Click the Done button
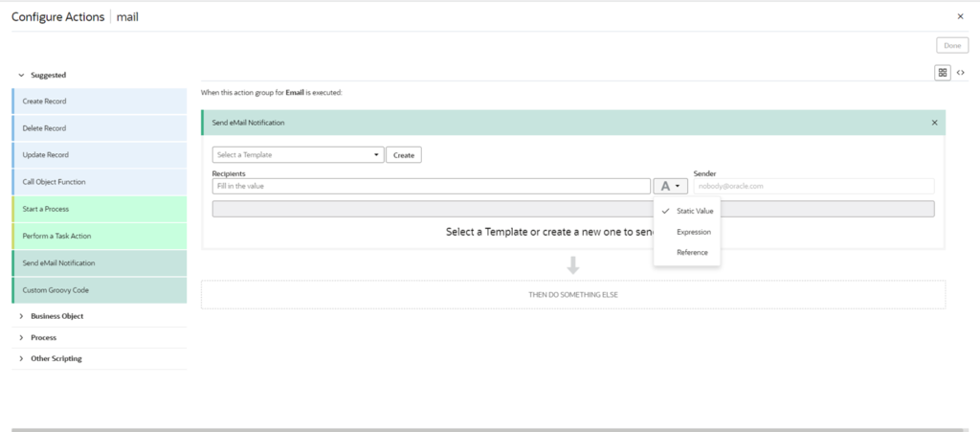This screenshot has width=980, height=432. [952, 46]
